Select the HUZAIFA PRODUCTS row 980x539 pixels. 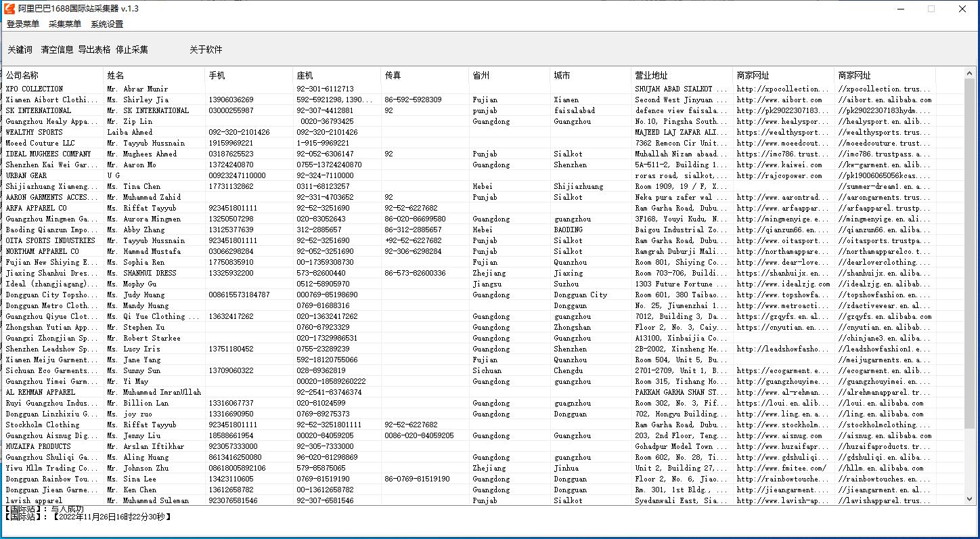point(483,446)
